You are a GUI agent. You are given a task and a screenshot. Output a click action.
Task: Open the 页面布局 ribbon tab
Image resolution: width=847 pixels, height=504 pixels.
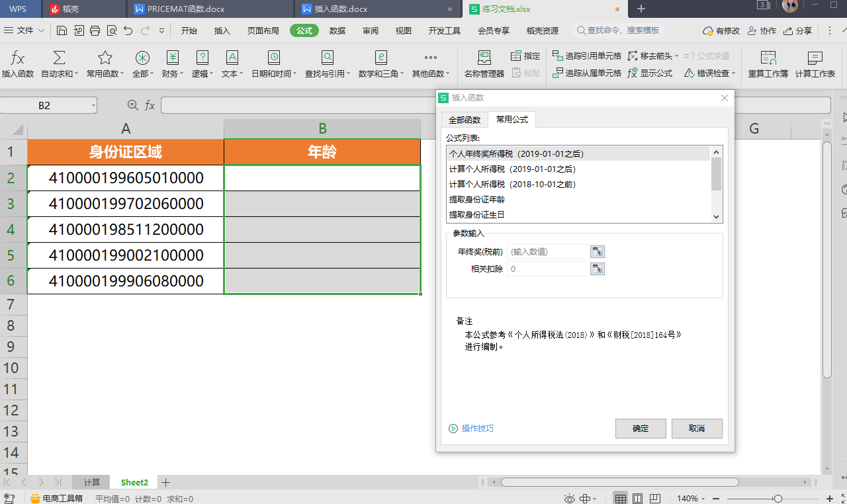[x=263, y=30]
